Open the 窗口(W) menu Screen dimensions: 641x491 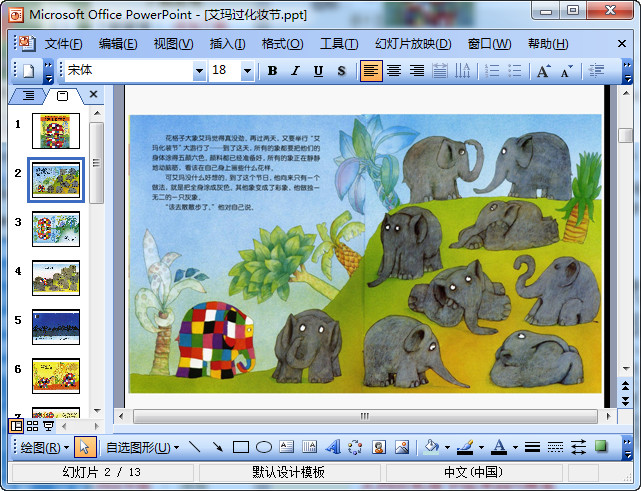tap(489, 44)
